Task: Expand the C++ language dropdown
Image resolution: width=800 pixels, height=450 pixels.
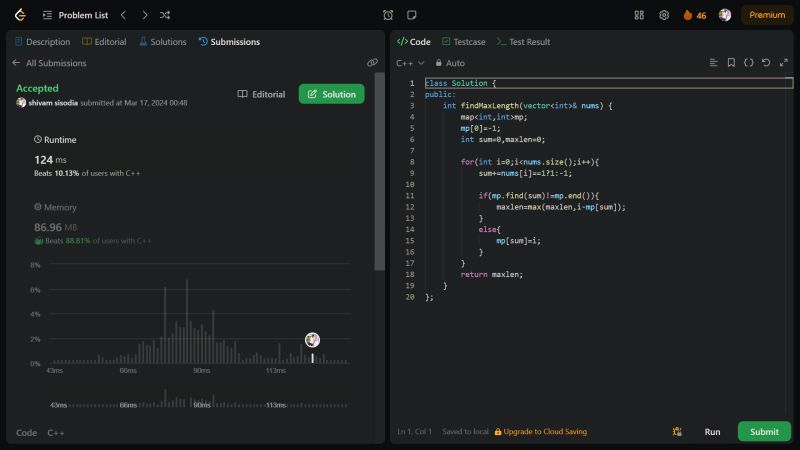Action: click(410, 63)
